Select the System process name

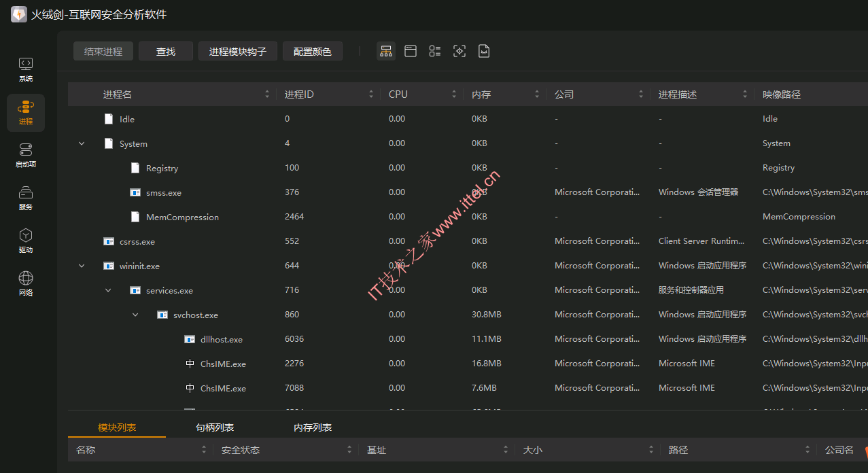coord(133,143)
